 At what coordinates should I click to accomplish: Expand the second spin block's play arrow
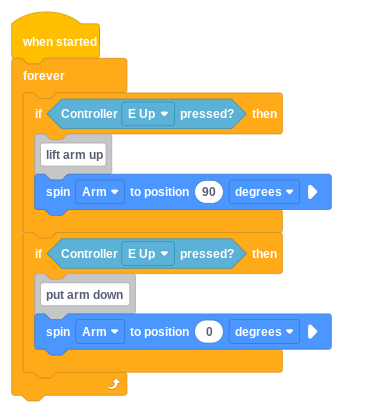[312, 332]
